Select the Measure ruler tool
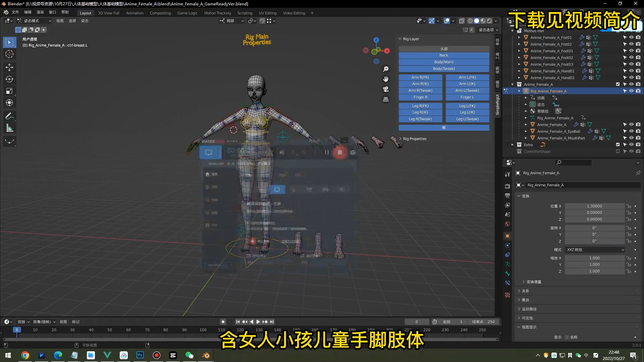 [x=9, y=128]
